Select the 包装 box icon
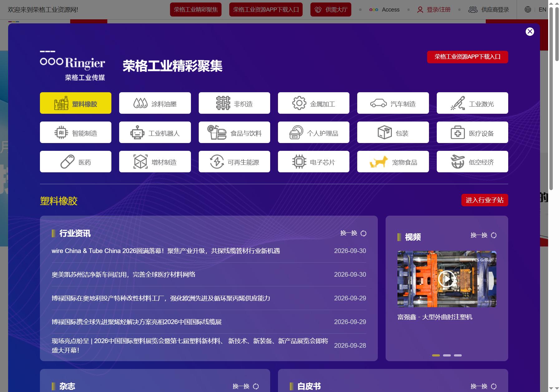 (x=385, y=132)
